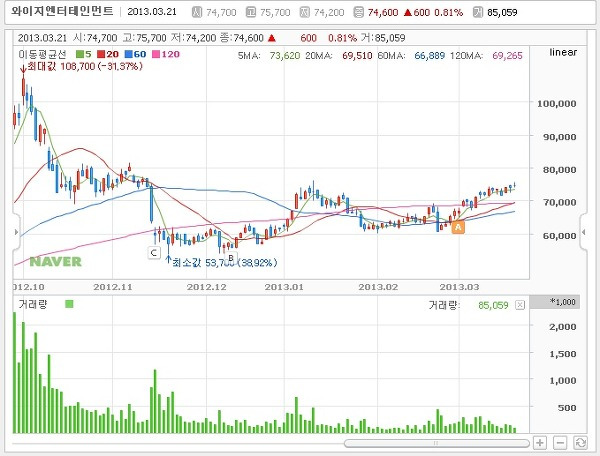Click the 이동평균선 legend label

click(42, 54)
